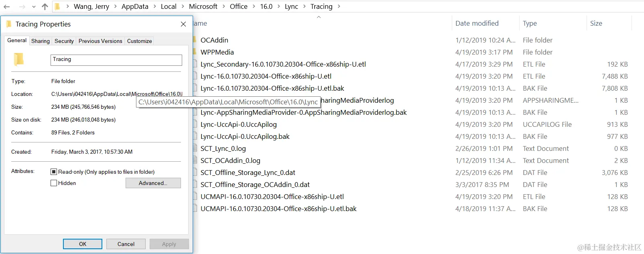
Task: Click the '89 Files, 2 Folders' value
Action: click(x=73, y=132)
